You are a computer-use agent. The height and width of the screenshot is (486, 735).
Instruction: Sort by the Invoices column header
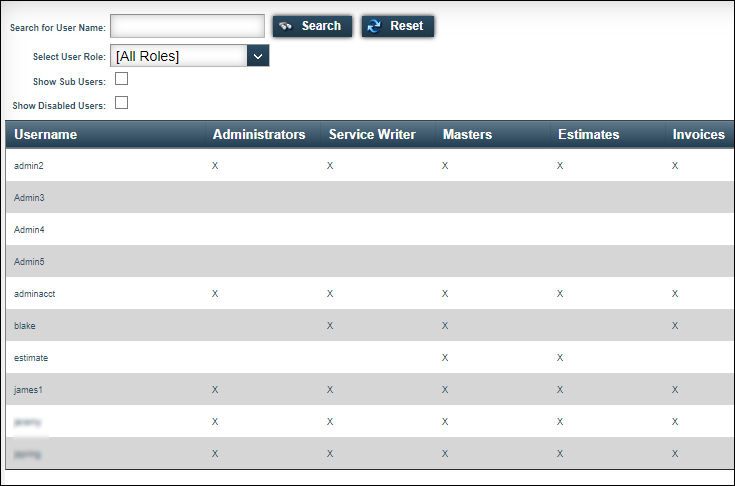point(698,135)
